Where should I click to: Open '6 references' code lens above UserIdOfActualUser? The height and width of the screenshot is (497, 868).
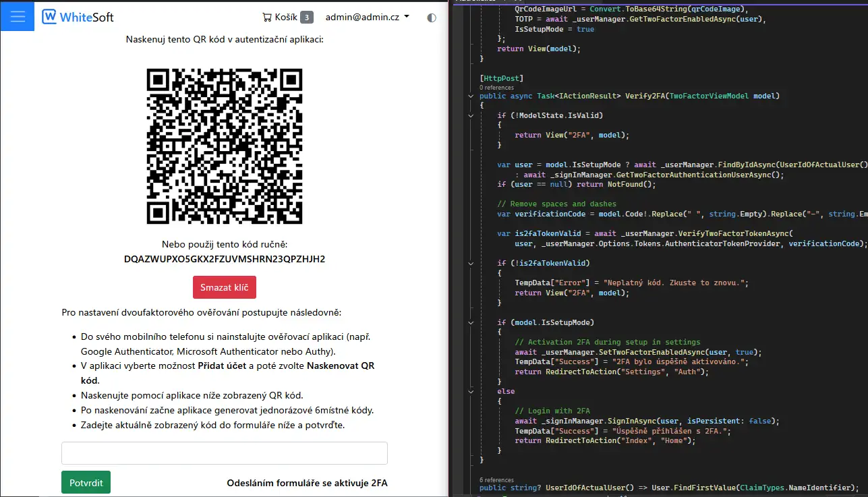pyautogui.click(x=496, y=480)
